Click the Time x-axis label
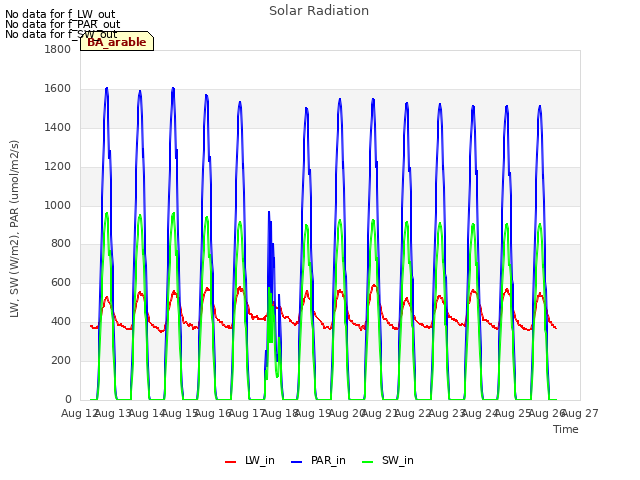The image size is (640, 480). point(566,429)
